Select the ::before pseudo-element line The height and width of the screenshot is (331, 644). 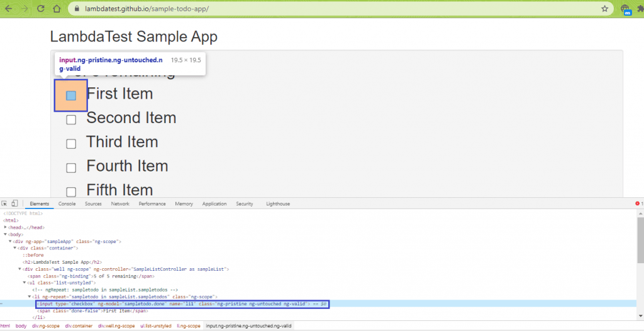[x=33, y=255]
